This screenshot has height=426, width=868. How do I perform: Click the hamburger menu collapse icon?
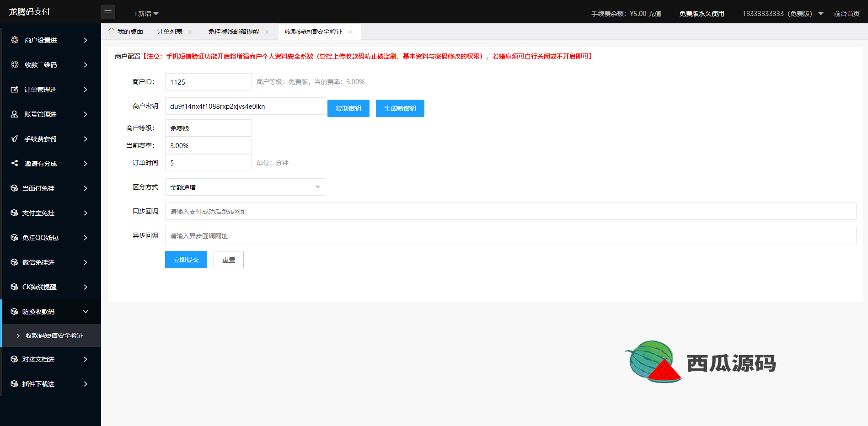click(108, 12)
